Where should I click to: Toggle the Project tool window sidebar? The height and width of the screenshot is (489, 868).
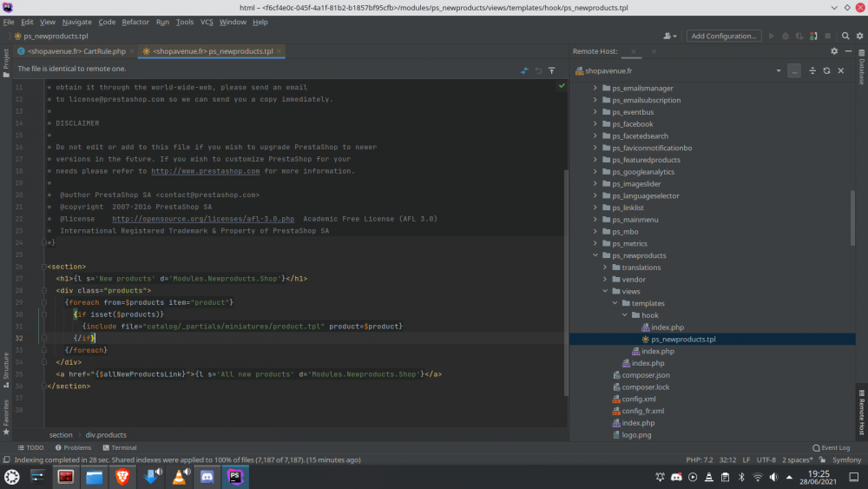pos(6,59)
